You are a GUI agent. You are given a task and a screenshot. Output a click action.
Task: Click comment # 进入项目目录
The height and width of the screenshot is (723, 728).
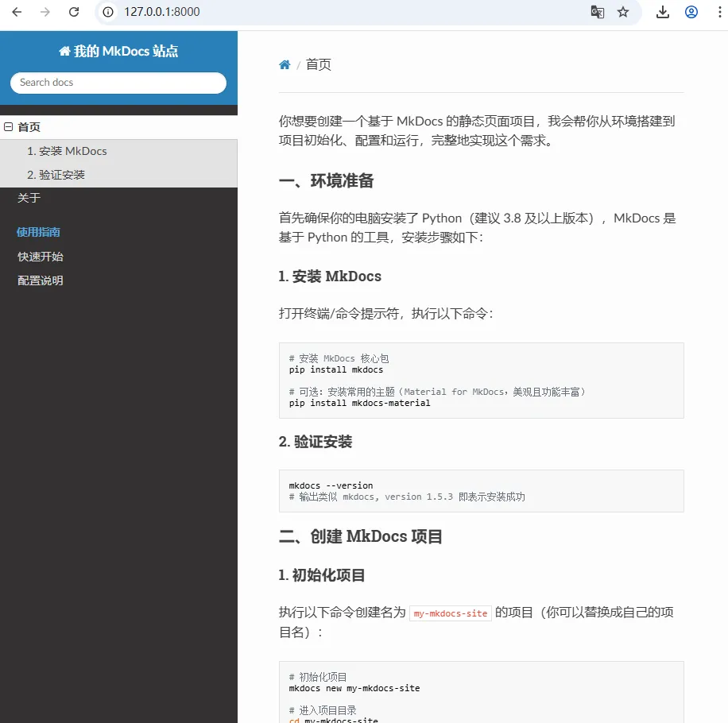323,710
